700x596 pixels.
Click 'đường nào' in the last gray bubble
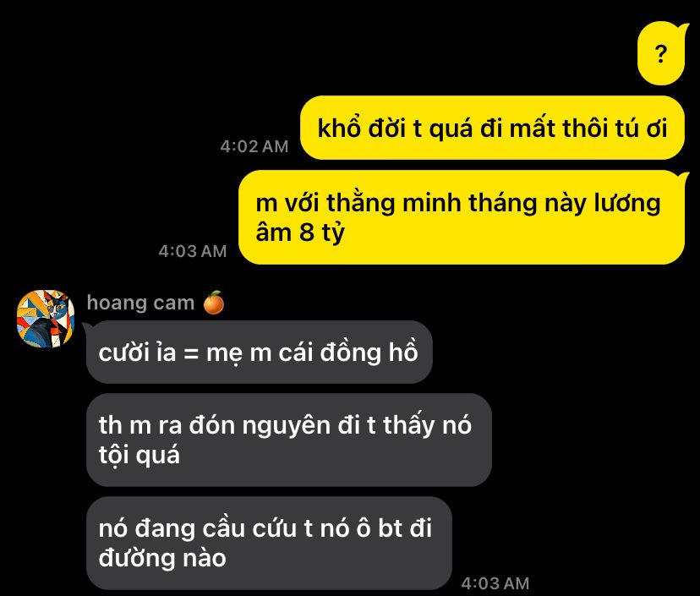pos(162,558)
